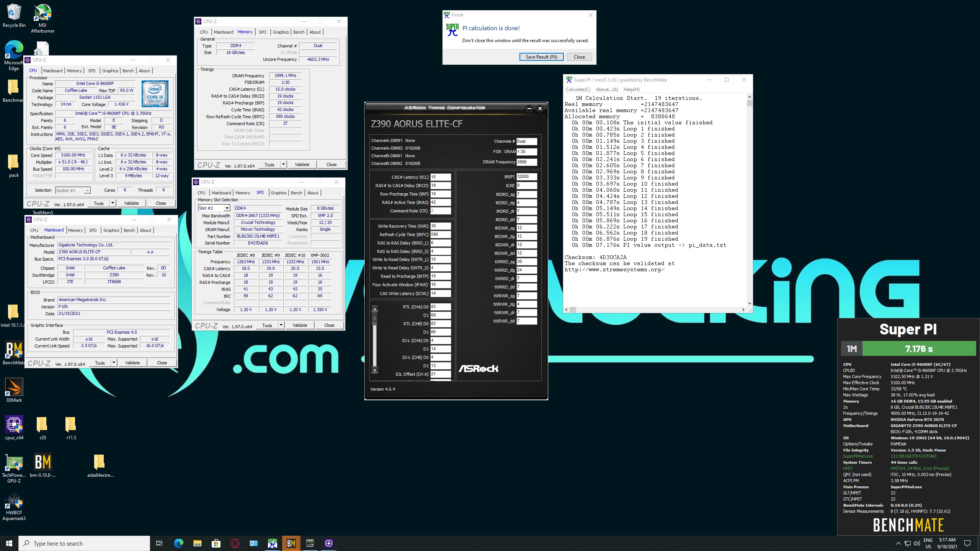This screenshot has width=980, height=551.
Task: Click the ENG US language indicator
Action: (928, 543)
